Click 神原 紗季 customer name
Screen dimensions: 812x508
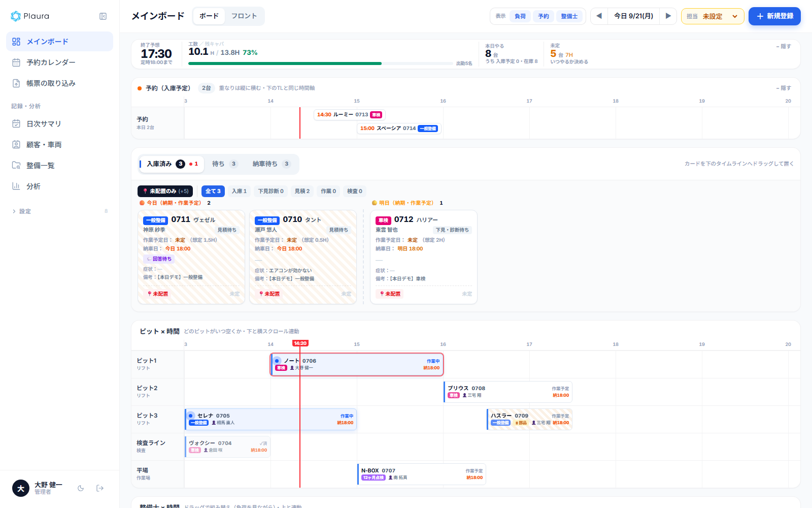[x=154, y=230]
